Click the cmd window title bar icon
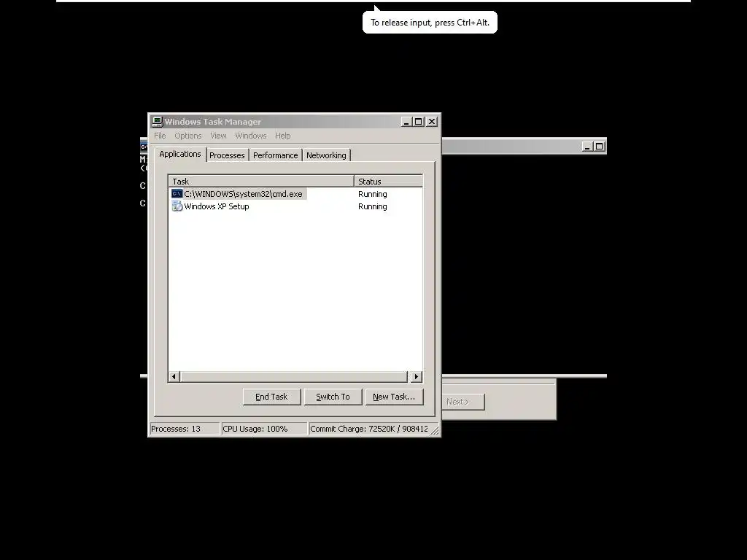 pyautogui.click(x=144, y=147)
